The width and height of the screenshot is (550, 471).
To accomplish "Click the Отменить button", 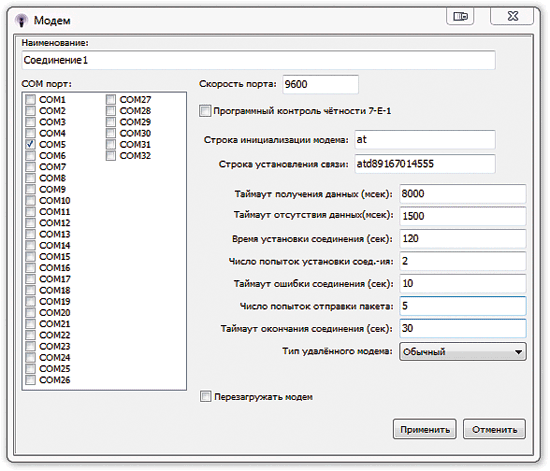I will pyautogui.click(x=494, y=429).
